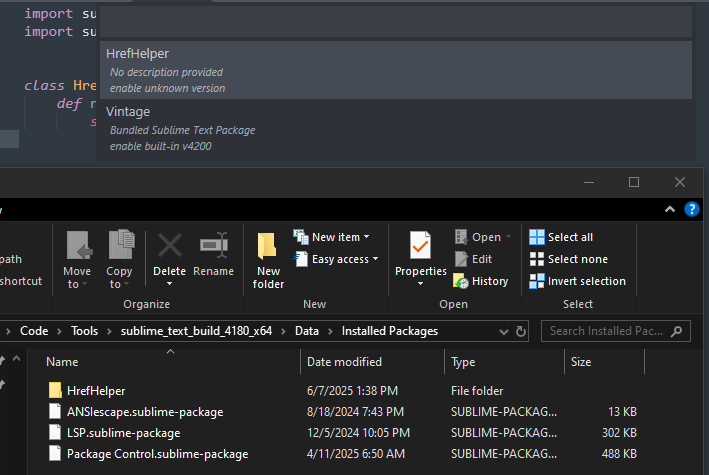The image size is (709, 475).
Task: Minimize the Explorer window
Action: (x=589, y=182)
